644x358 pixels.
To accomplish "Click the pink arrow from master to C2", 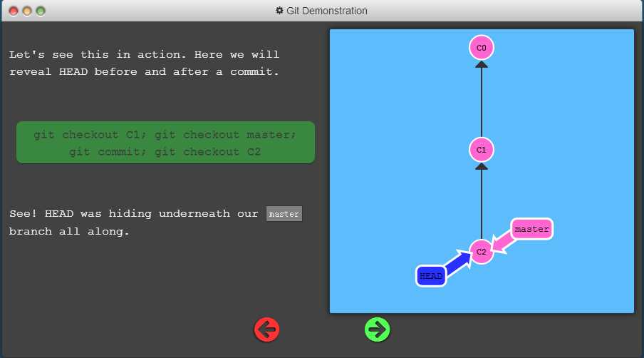I will tap(503, 242).
